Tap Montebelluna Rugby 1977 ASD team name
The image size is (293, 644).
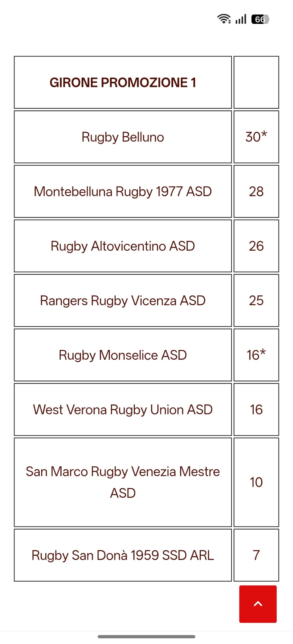click(123, 192)
